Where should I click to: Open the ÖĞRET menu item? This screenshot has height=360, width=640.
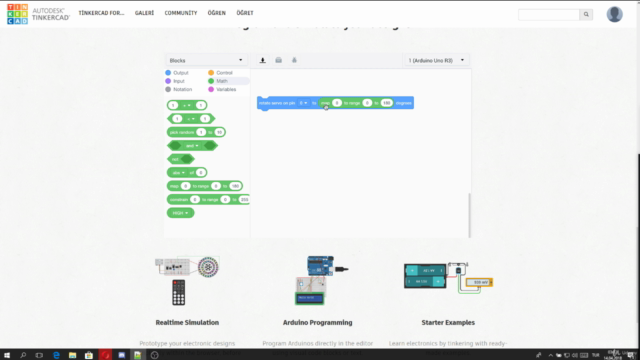pyautogui.click(x=245, y=13)
